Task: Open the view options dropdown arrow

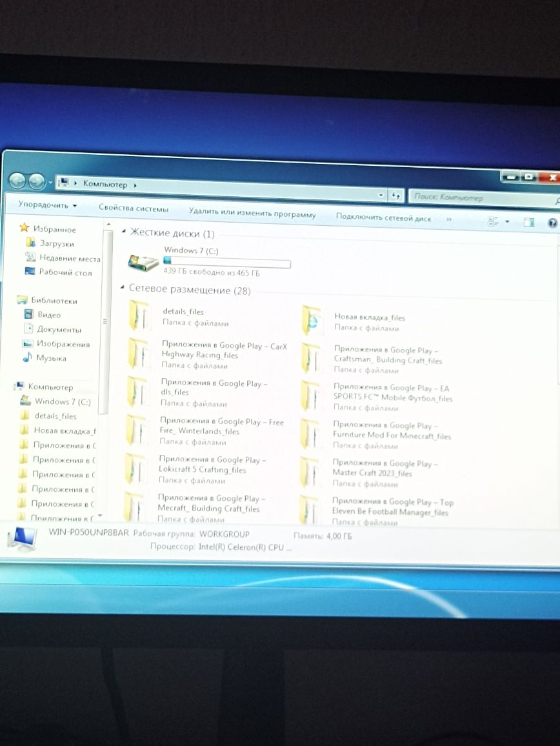Action: point(507,222)
